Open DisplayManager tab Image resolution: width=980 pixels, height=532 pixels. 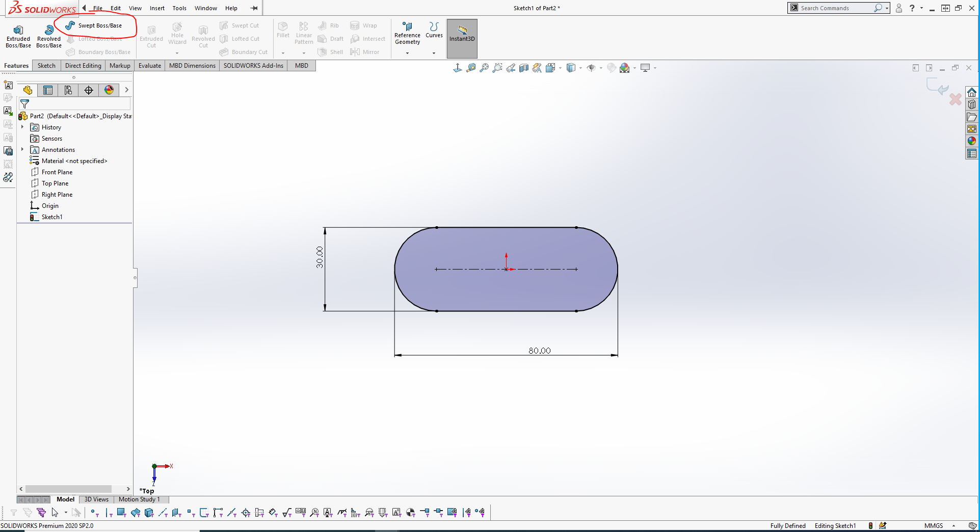(x=109, y=90)
